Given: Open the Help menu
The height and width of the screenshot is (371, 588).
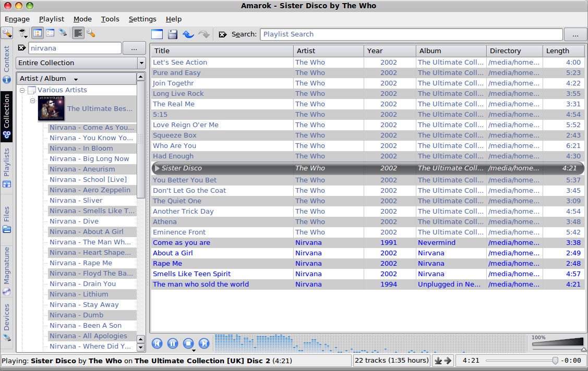Looking at the screenshot, I should (174, 19).
